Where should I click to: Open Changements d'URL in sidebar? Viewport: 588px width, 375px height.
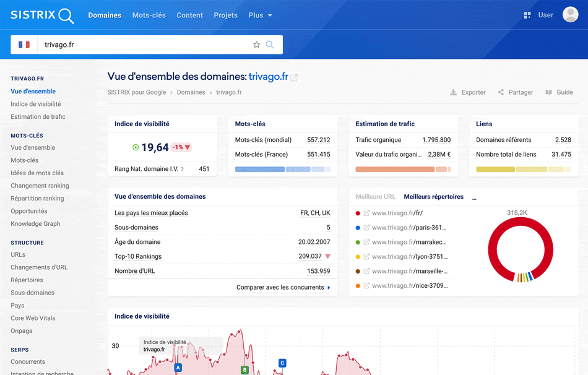(x=39, y=267)
